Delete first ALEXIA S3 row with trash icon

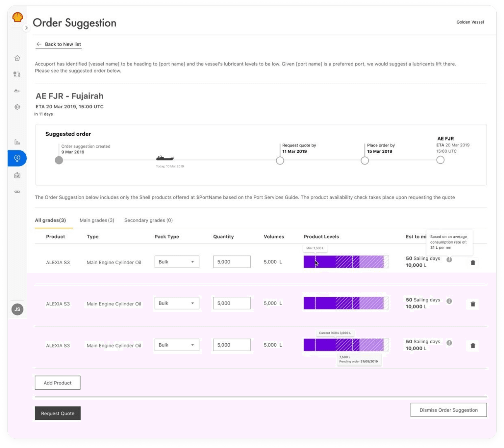pos(473,263)
